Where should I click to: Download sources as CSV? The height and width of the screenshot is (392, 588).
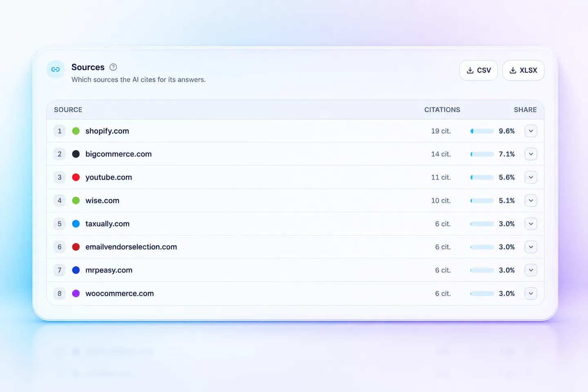pyautogui.click(x=479, y=70)
